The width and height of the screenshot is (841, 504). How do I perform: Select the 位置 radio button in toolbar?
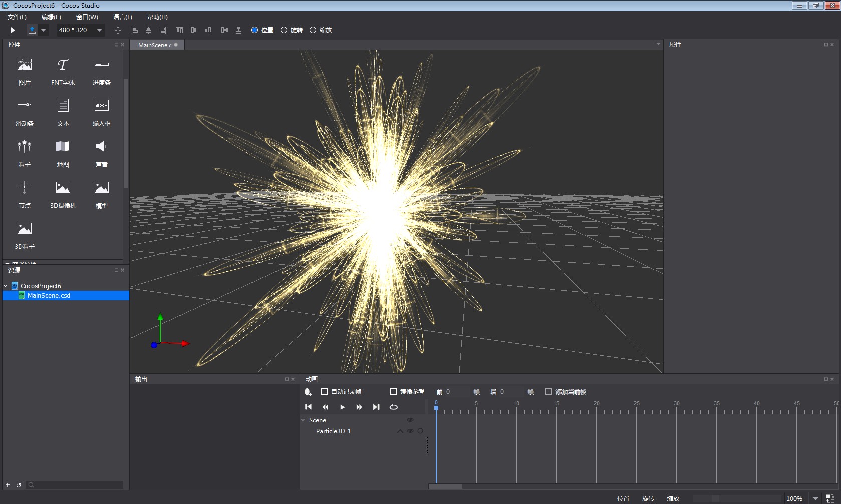click(x=254, y=30)
